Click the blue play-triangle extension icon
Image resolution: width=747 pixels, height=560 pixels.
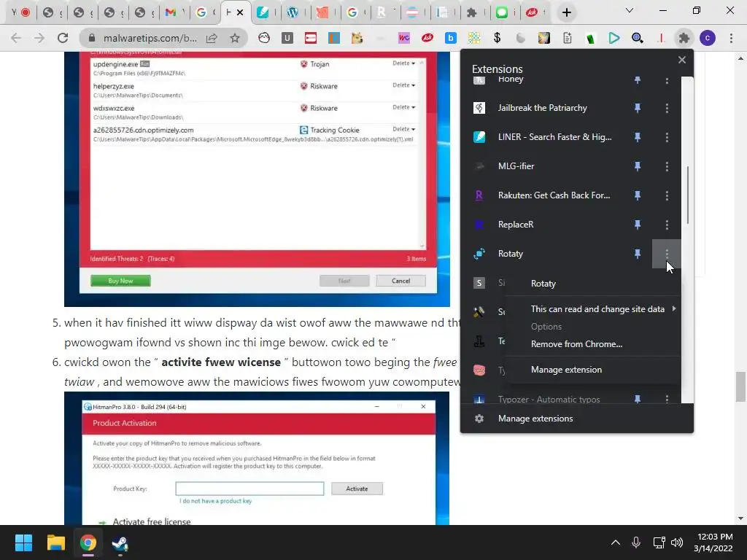tap(614, 38)
